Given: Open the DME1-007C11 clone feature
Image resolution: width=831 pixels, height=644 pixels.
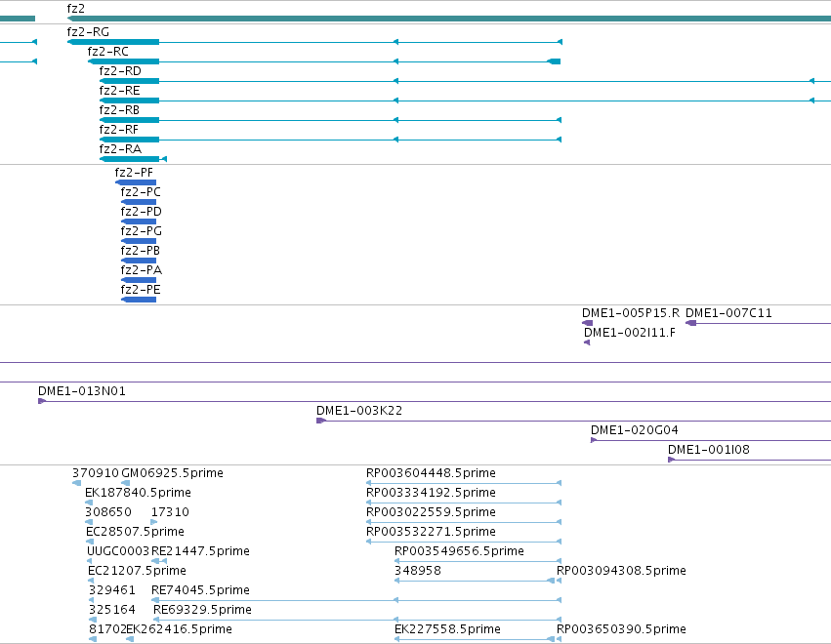Looking at the screenshot, I should (759, 323).
